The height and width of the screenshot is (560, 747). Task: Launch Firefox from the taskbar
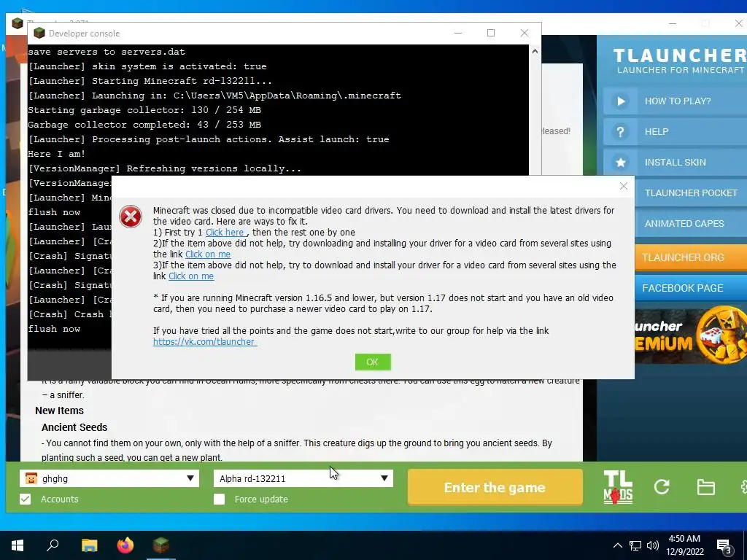(x=125, y=545)
